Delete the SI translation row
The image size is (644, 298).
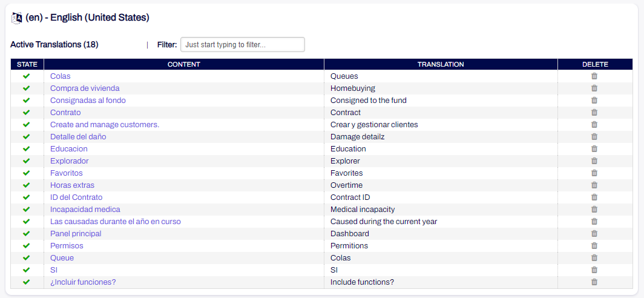tap(594, 270)
